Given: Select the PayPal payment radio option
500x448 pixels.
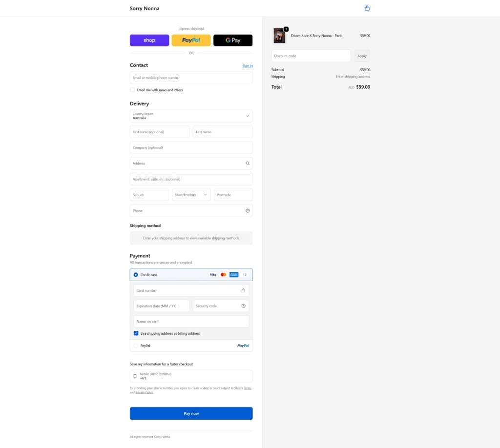Looking at the screenshot, I should [136, 346].
